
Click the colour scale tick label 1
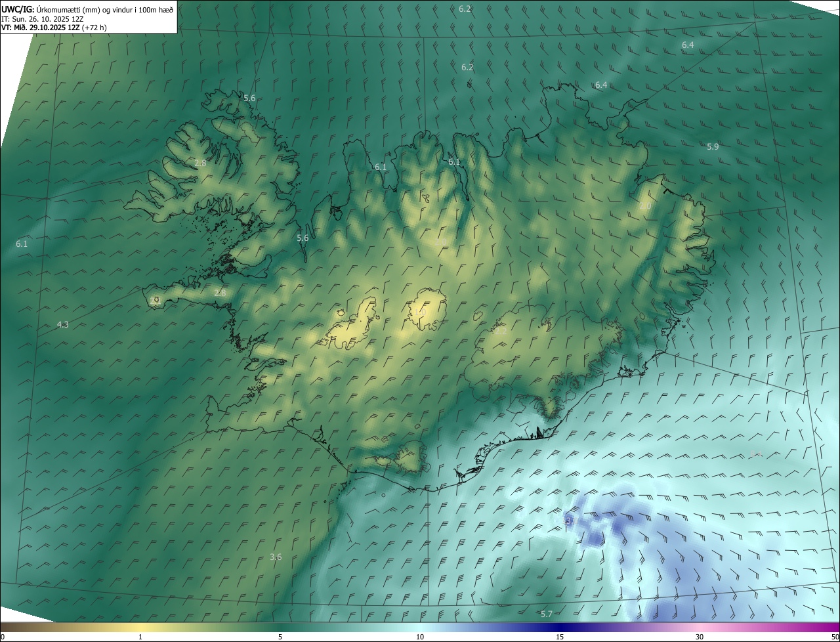click(140, 637)
